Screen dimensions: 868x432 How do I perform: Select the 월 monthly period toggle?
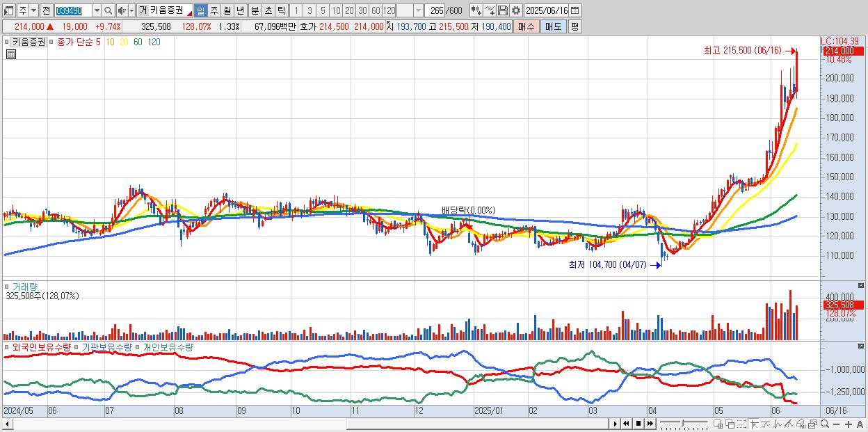pyautogui.click(x=227, y=10)
